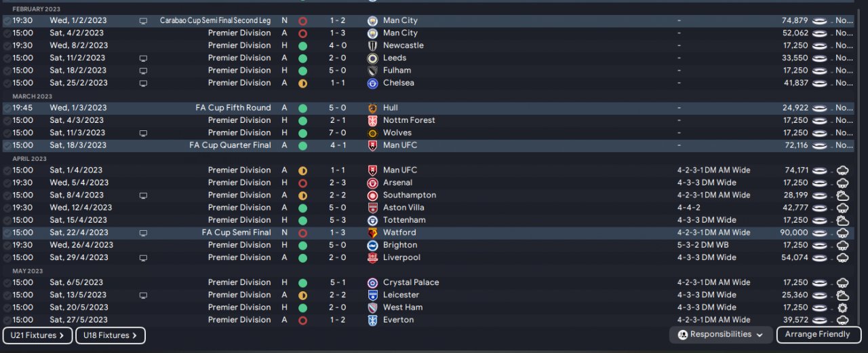
Task: Select the FA Cup Semi Final competition text
Action: pyautogui.click(x=236, y=233)
